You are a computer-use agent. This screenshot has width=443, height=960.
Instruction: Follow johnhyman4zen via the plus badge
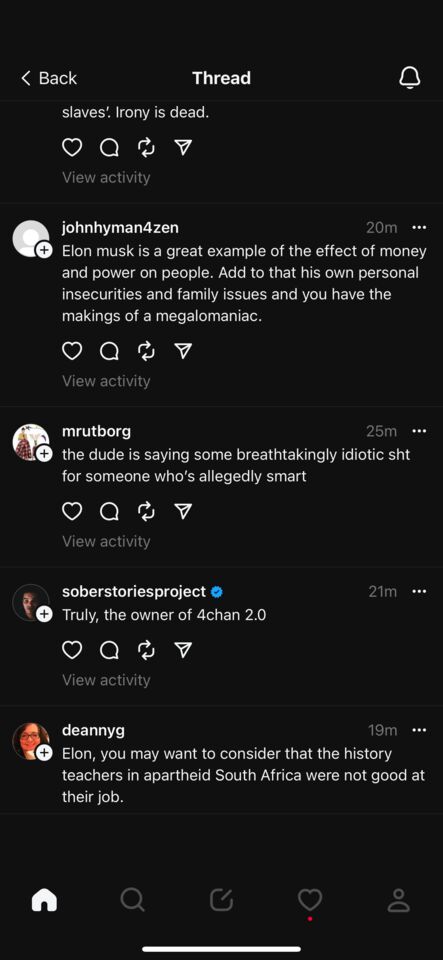tap(44, 250)
